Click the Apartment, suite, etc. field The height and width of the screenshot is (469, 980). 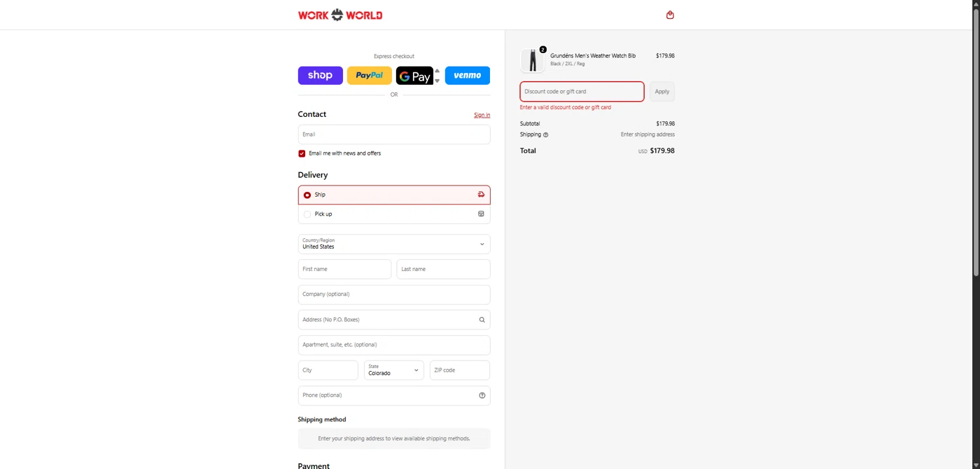(x=394, y=345)
